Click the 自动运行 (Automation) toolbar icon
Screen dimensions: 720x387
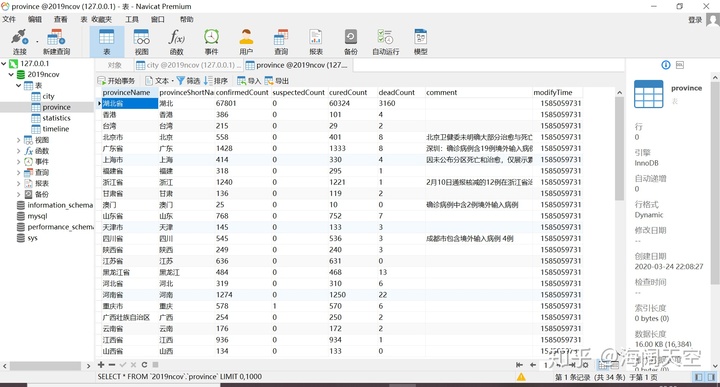(386, 41)
